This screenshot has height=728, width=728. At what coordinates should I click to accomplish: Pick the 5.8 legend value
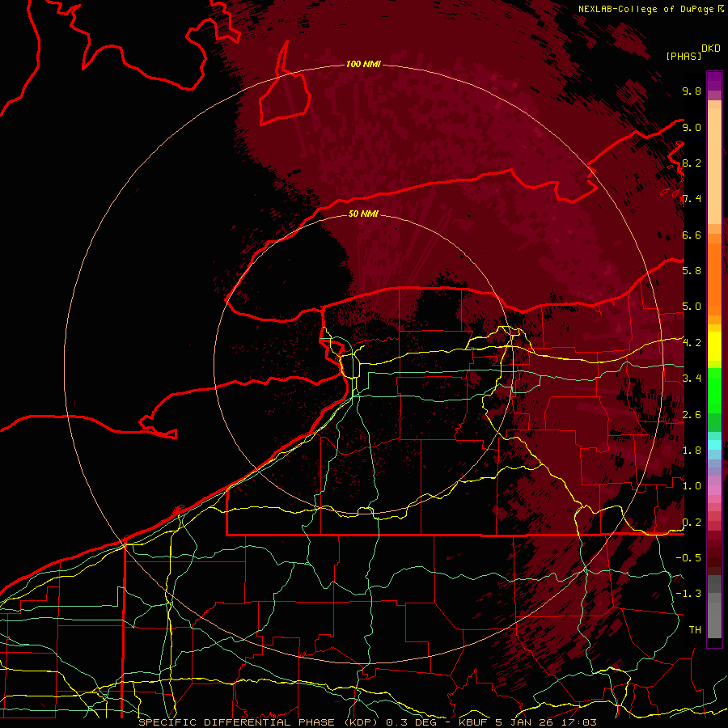(x=692, y=270)
